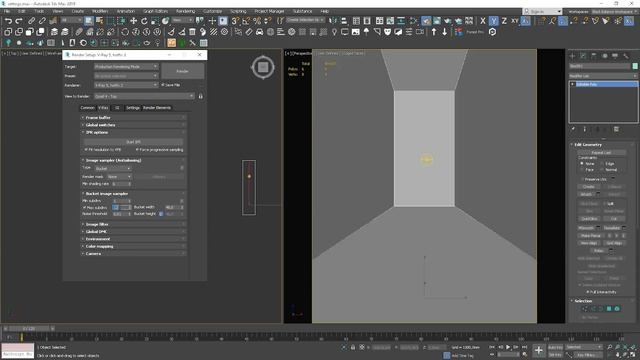Image resolution: width=640 pixels, height=360 pixels.
Task: Select the Move transform tool
Action: (133, 21)
